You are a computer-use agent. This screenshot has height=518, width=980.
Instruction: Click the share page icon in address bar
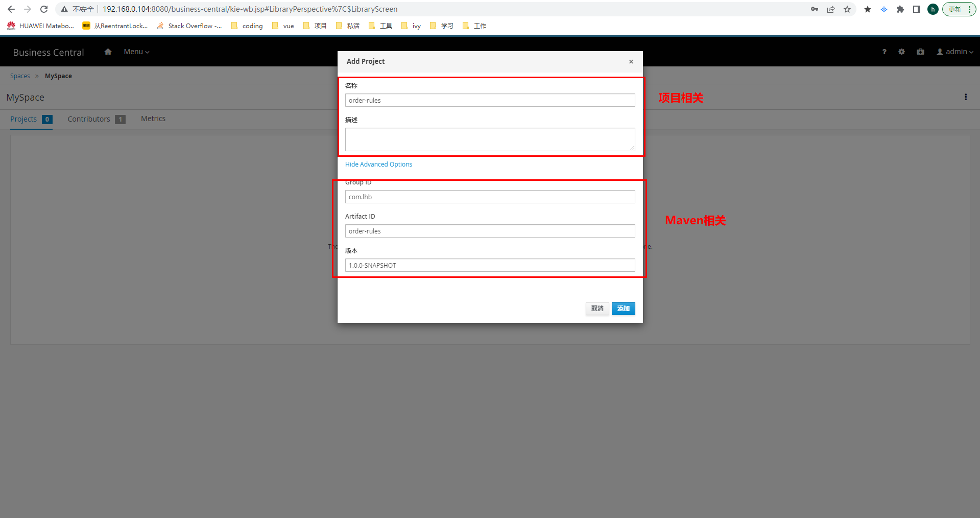pos(831,9)
